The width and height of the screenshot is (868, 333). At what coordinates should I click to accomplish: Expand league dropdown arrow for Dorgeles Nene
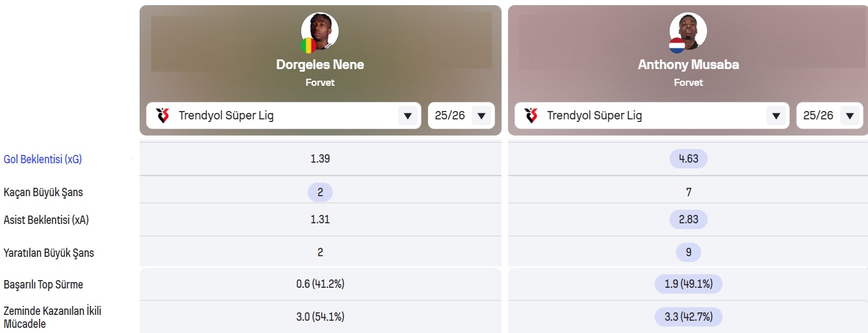(x=408, y=116)
